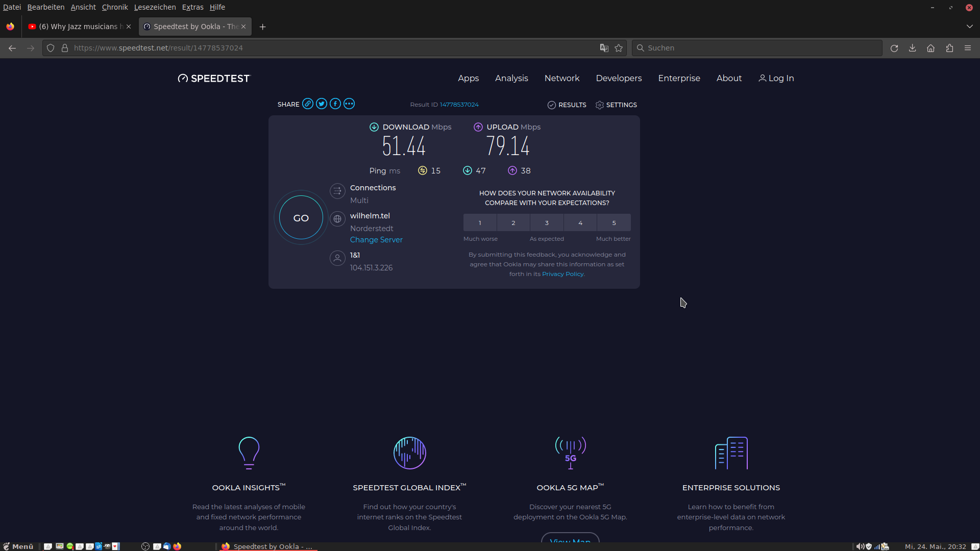Bookmark this page with star
Screen dimensions: 980x551
(619, 48)
